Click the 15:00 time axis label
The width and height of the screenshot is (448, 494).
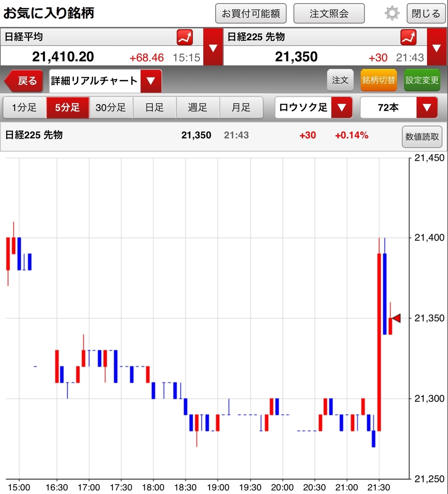[x=19, y=488]
